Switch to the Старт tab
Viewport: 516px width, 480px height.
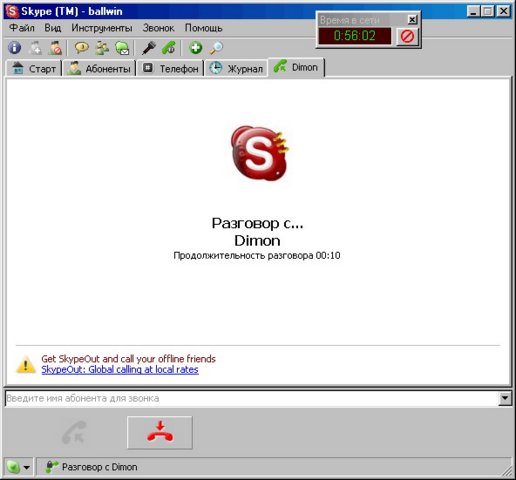34,68
